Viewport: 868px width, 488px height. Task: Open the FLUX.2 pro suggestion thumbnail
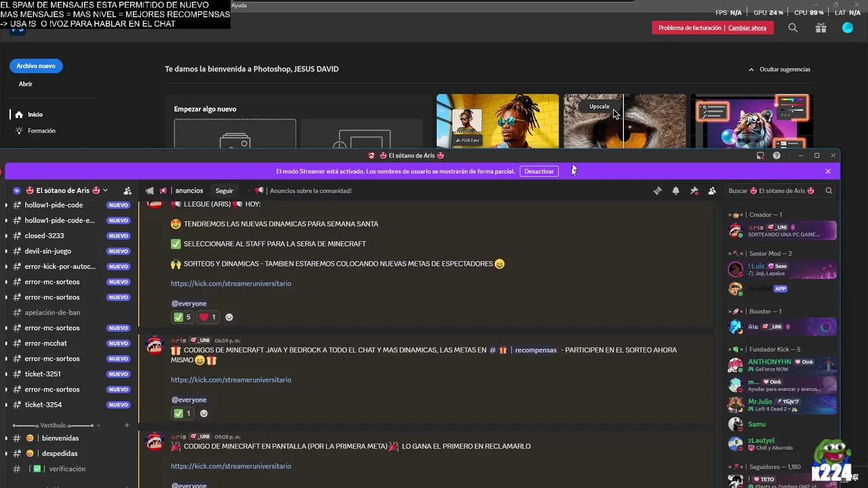tap(498, 121)
